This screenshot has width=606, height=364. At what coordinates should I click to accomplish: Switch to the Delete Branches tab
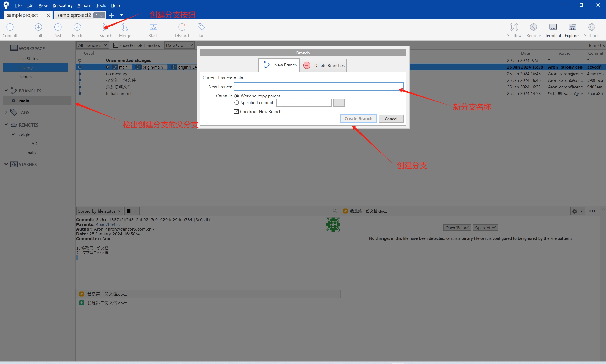click(x=323, y=66)
